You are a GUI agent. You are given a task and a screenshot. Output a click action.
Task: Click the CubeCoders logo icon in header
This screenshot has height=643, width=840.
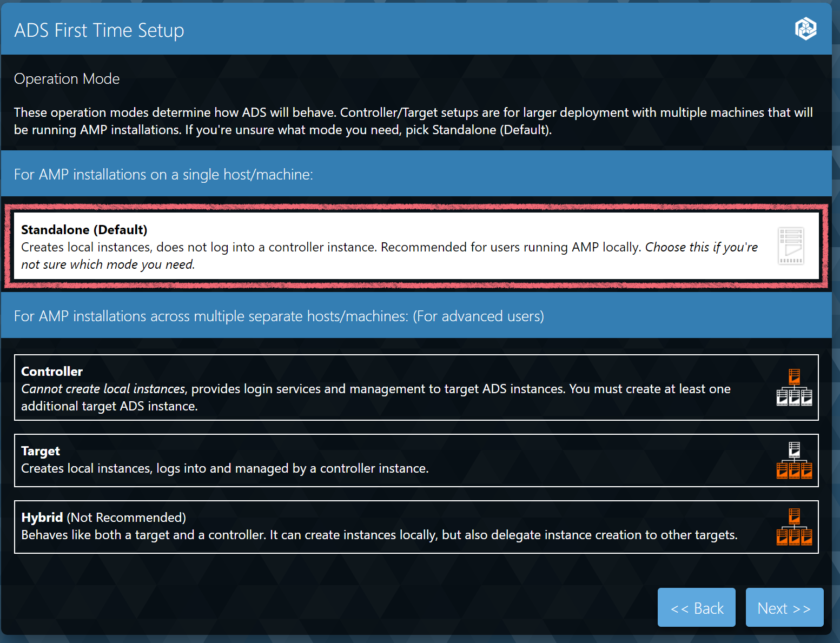point(805,29)
